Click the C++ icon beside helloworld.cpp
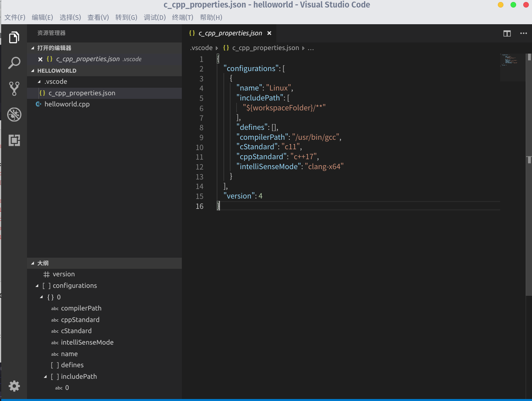This screenshot has height=401, width=532. pos(39,104)
